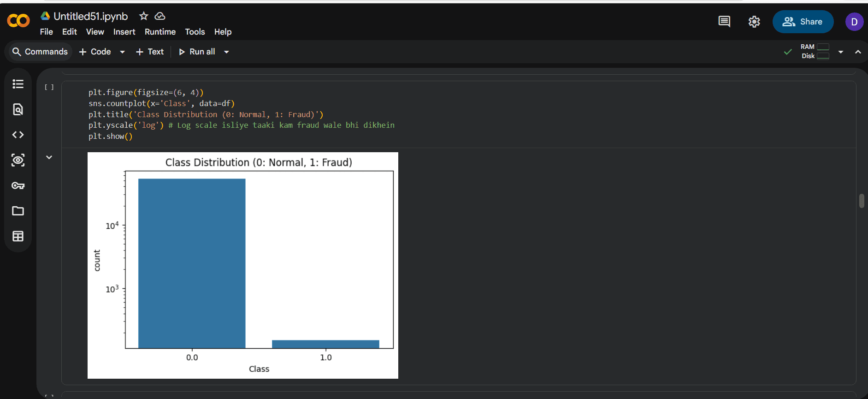Rename the Untitled51.ipynb title
This screenshot has height=399, width=868.
tap(91, 16)
